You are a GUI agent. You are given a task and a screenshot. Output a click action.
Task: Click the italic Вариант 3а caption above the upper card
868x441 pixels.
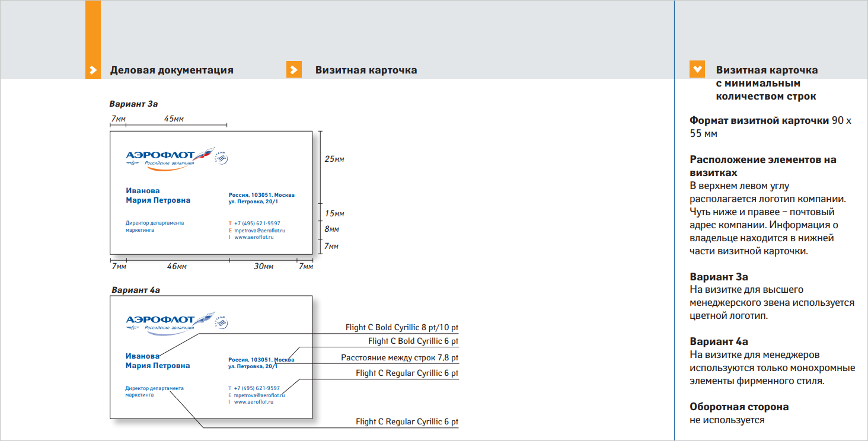click(134, 104)
